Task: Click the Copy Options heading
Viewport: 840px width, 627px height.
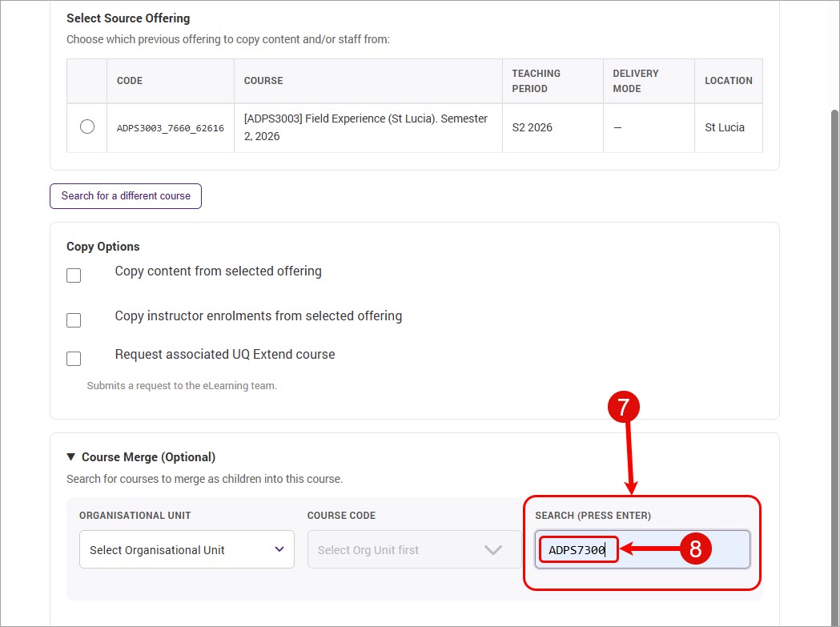Action: point(102,247)
